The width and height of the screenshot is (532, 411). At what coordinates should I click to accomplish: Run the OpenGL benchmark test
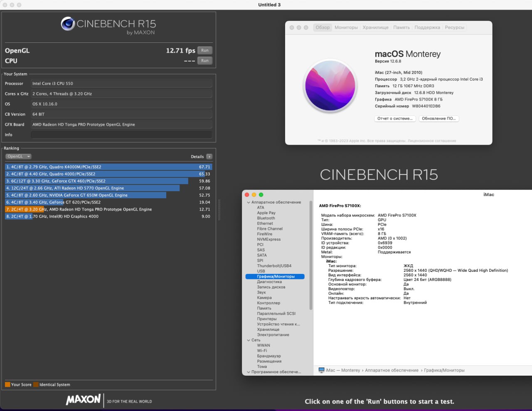click(x=205, y=50)
